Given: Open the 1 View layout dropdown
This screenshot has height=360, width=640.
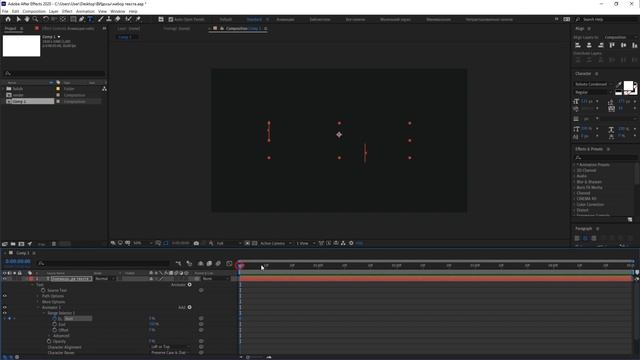Looking at the screenshot, I should (x=305, y=243).
